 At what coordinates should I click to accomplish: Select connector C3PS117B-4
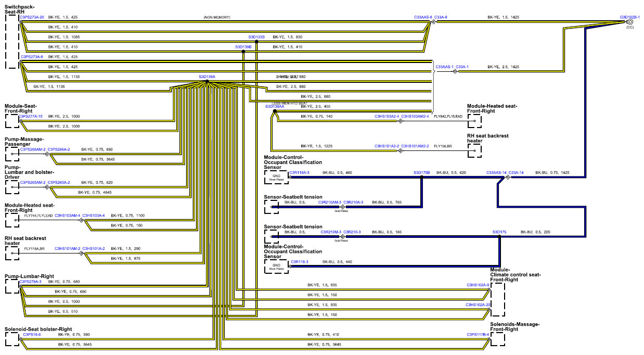click(479, 335)
